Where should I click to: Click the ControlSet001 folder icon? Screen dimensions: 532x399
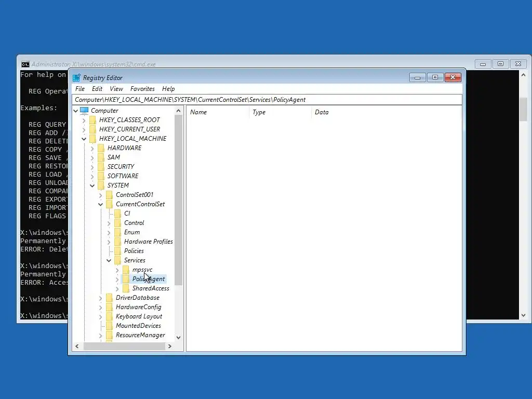pos(109,195)
